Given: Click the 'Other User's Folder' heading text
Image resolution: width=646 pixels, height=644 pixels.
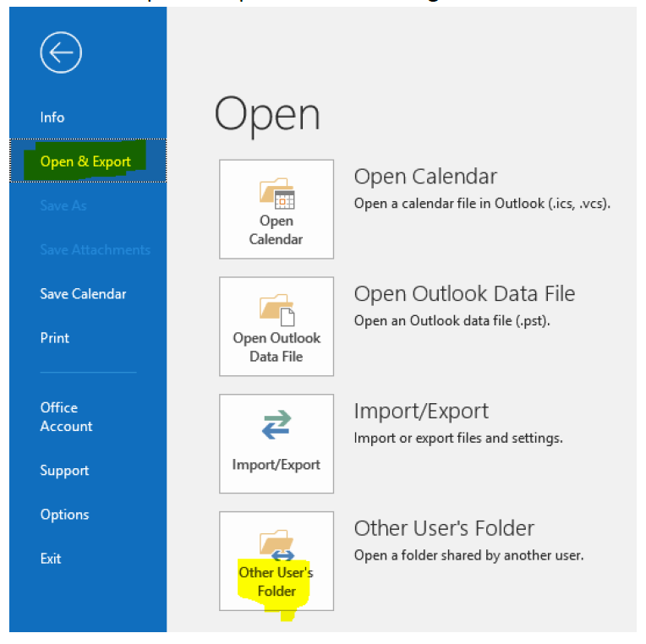Looking at the screenshot, I should tap(444, 528).
